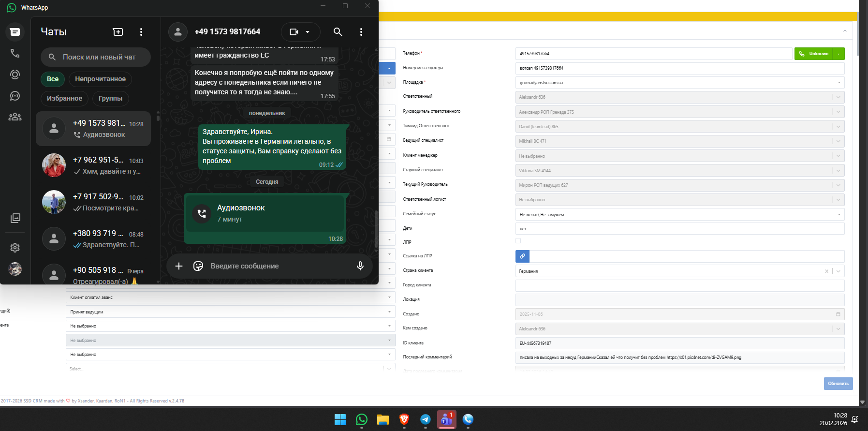Open Microsoft Teams from the taskbar
This screenshot has height=431, width=868.
pyautogui.click(x=447, y=419)
